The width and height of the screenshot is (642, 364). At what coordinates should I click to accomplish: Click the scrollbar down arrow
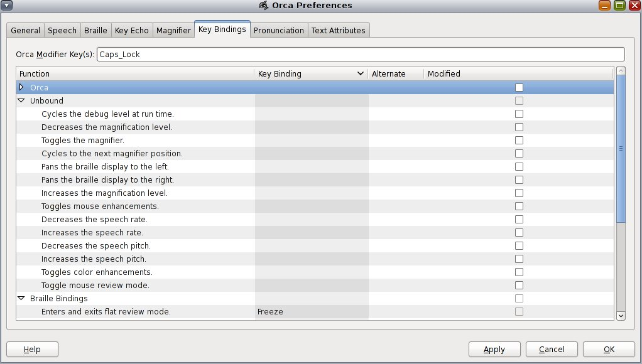(x=621, y=316)
